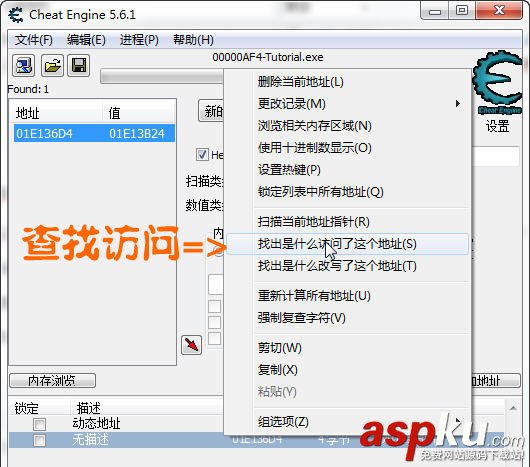Expand the 更改记录(M) submenu arrow
Viewport: 530px width, 467px height.
pos(458,103)
